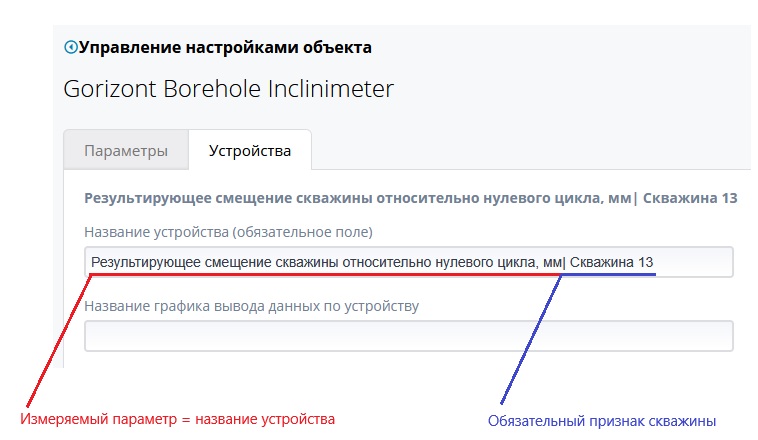Click the label Название графика вывода данных

[251, 305]
